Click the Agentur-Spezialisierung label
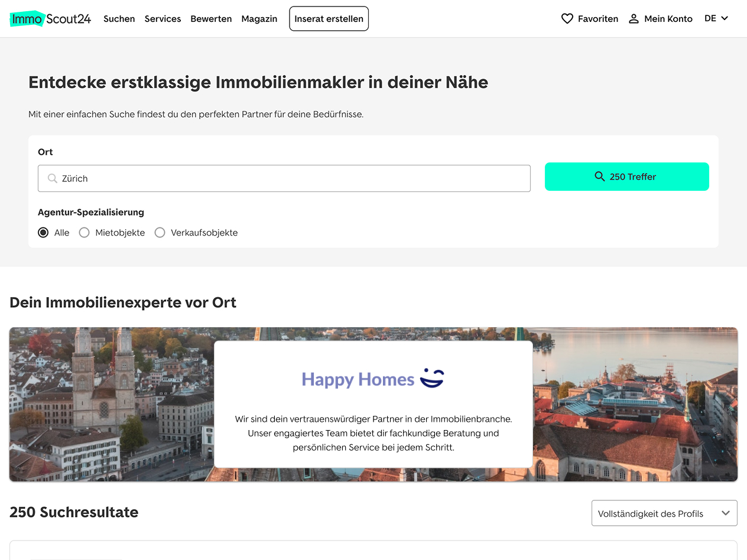The image size is (747, 560). [91, 212]
